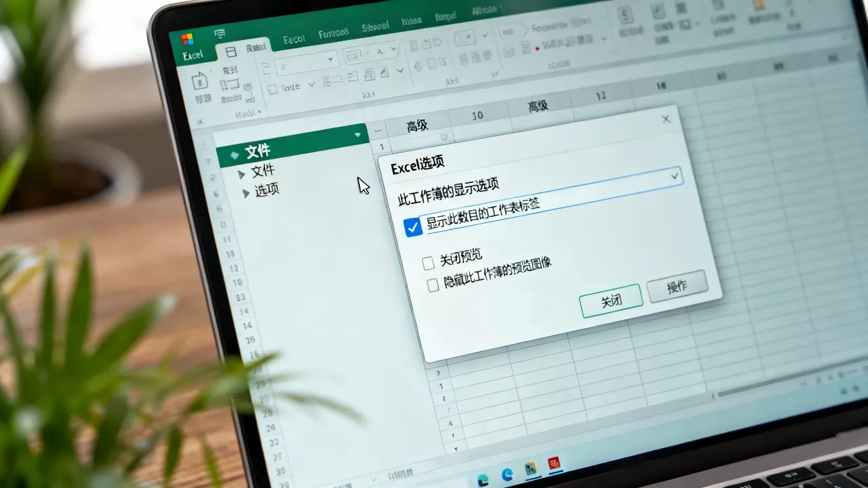
Task: Enable the 关闭预览 checkbox
Action: pyautogui.click(x=427, y=263)
